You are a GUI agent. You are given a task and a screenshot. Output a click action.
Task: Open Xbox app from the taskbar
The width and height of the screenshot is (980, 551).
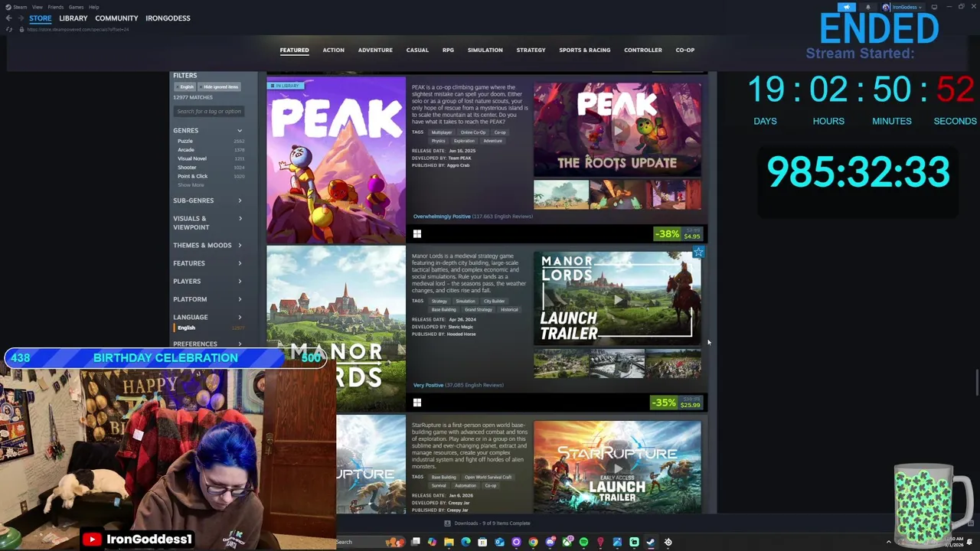click(x=567, y=542)
